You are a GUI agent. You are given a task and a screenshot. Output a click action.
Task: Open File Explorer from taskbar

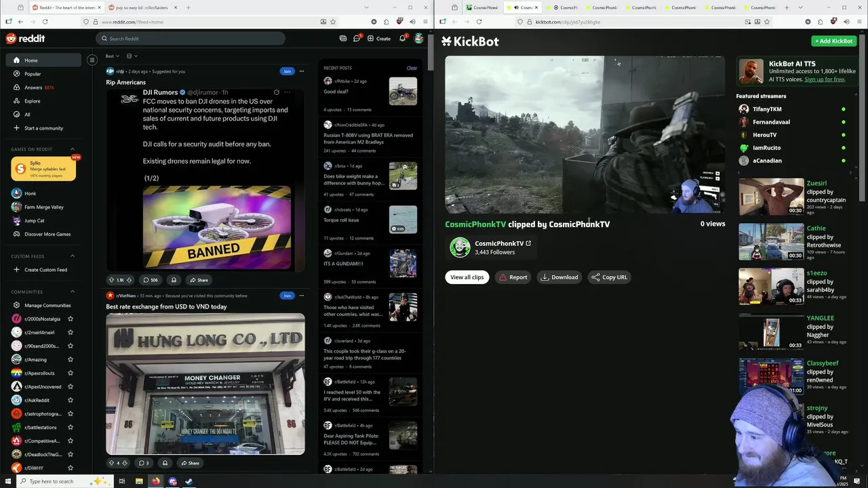click(139, 481)
